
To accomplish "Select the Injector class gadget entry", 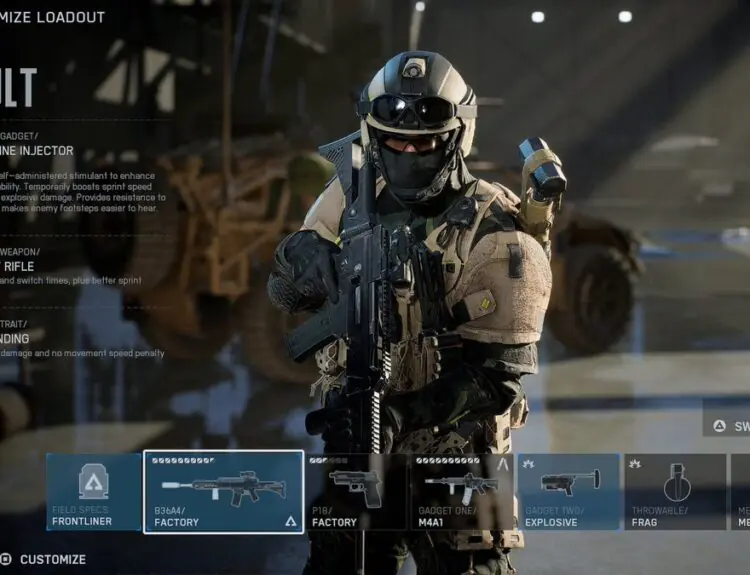I will tap(38, 151).
